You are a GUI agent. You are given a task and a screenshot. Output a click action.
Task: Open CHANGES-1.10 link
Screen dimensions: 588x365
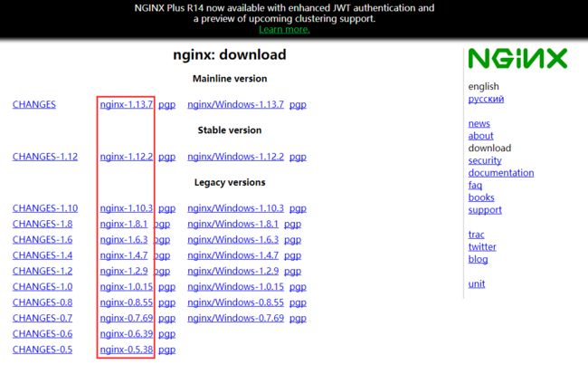point(45,208)
